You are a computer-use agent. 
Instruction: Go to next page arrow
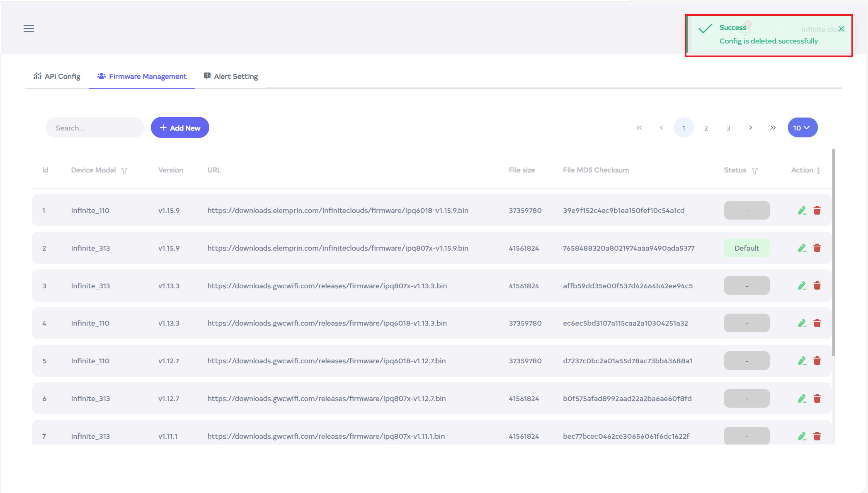coord(750,128)
